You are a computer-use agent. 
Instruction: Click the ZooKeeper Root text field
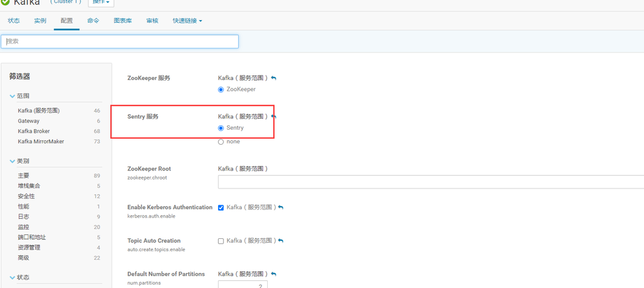tap(431, 182)
